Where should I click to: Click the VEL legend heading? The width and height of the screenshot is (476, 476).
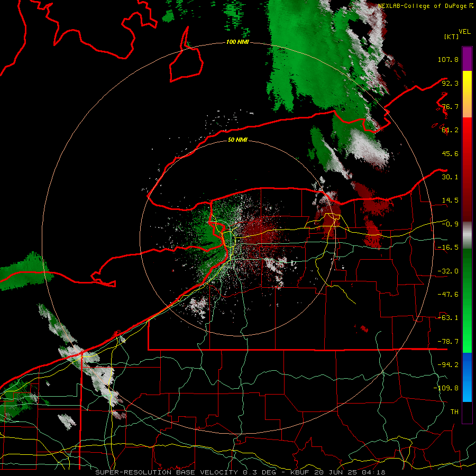click(x=464, y=32)
